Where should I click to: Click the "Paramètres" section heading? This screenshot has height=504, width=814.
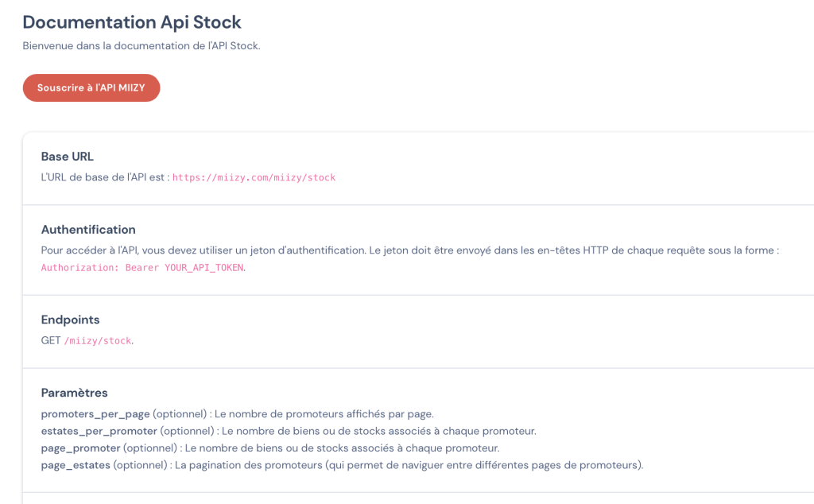coord(75,393)
